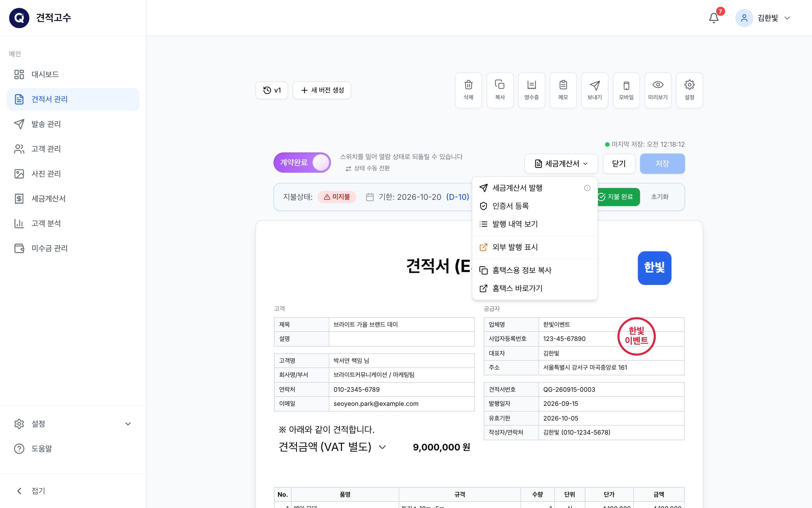Viewport: 812px width, 508px height.
Task: Select 홈택스용 정보 복사 menu item
Action: (535, 270)
